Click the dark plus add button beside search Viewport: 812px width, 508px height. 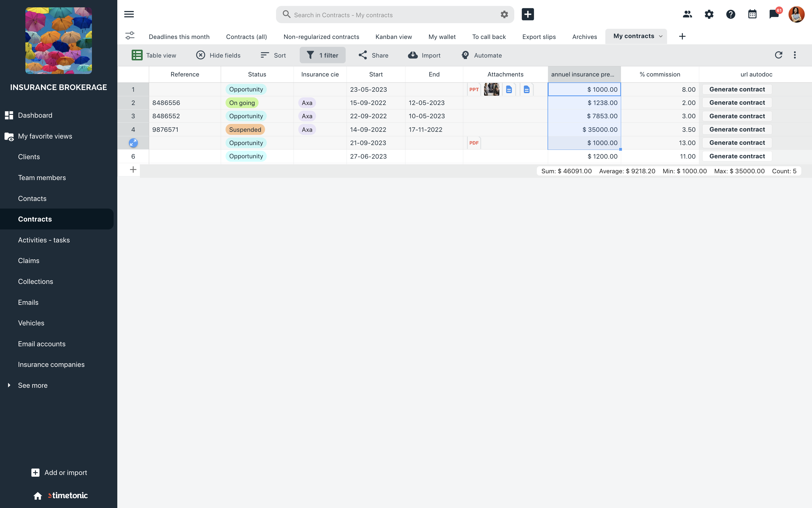click(528, 14)
